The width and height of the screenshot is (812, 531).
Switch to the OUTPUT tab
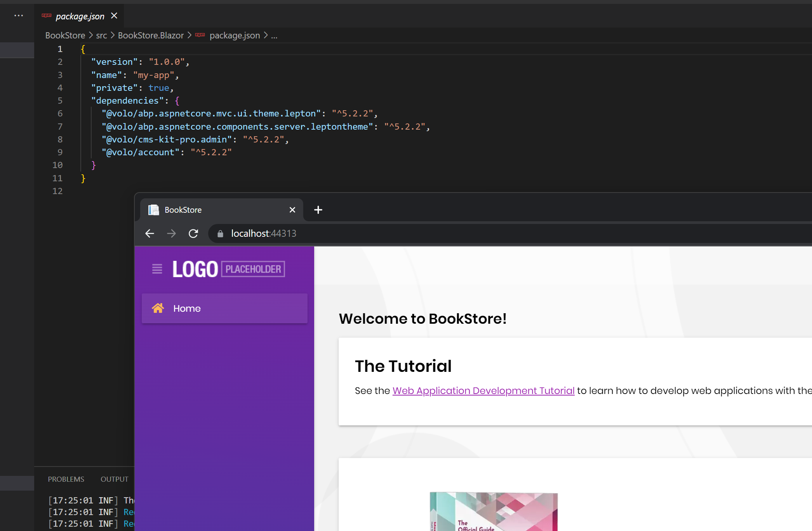pyautogui.click(x=114, y=479)
